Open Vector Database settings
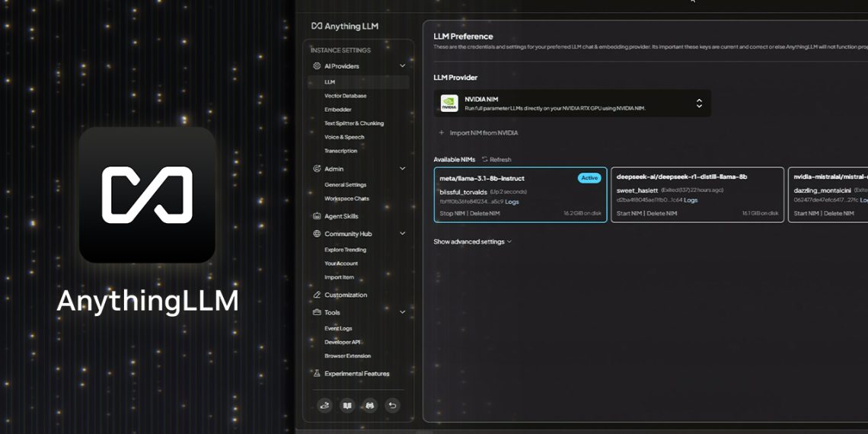The width and height of the screenshot is (868, 434). click(x=346, y=96)
